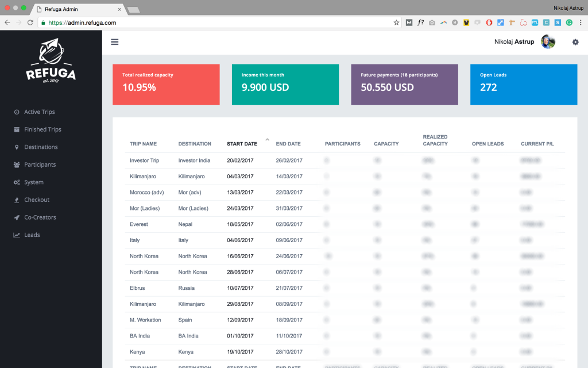Click the Total realized capacity card
The image size is (588, 368).
[166, 85]
